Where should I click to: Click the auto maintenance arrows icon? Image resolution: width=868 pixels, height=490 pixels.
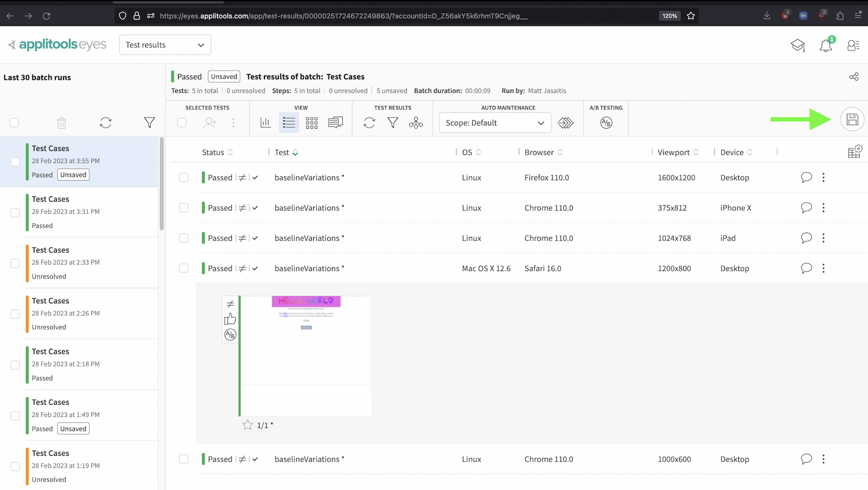click(x=565, y=123)
